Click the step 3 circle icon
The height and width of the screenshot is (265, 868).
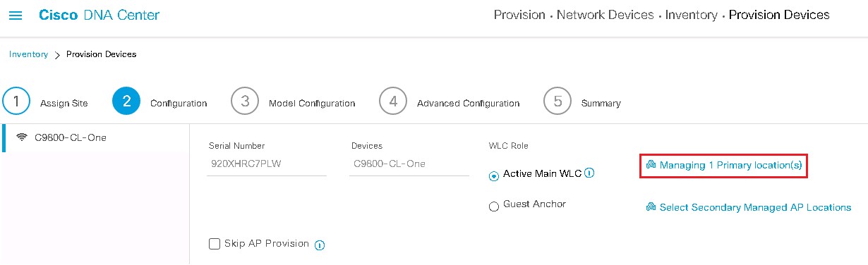click(x=244, y=101)
